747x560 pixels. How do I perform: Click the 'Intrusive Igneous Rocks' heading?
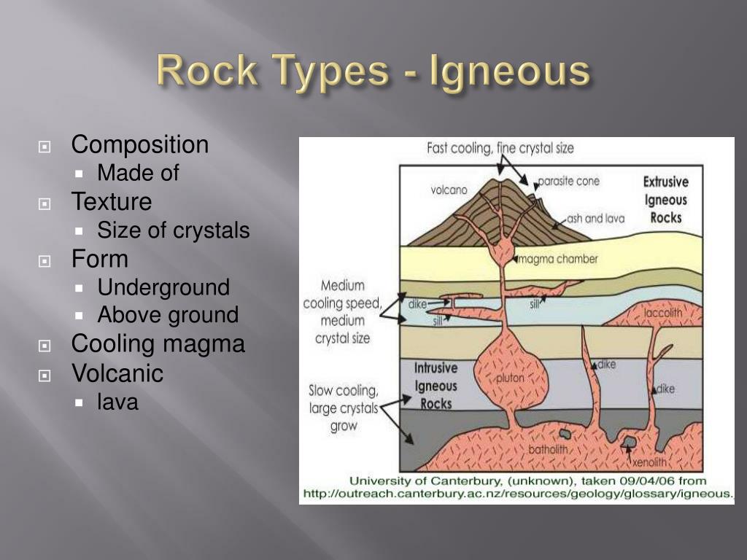(x=436, y=386)
